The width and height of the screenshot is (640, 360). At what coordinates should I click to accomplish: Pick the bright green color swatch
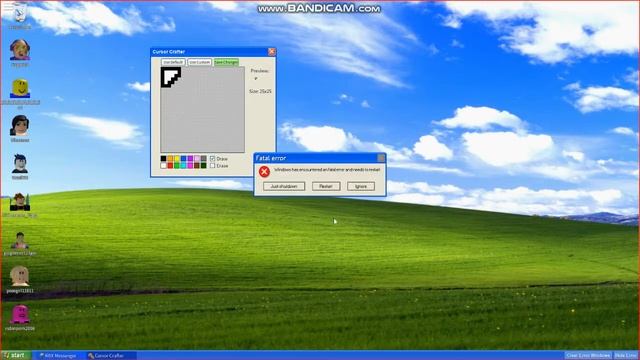tap(177, 165)
